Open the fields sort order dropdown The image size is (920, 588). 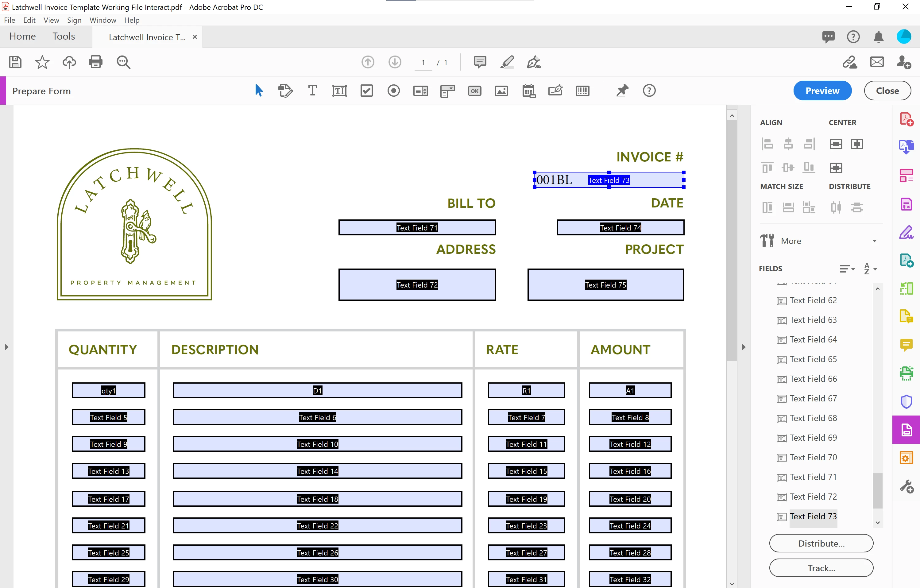870,269
